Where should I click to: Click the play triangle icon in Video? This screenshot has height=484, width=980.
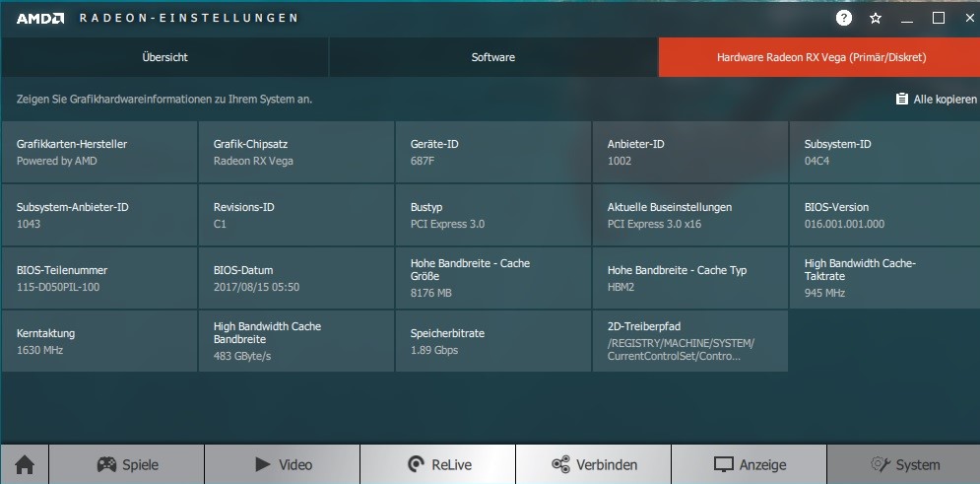(x=263, y=464)
